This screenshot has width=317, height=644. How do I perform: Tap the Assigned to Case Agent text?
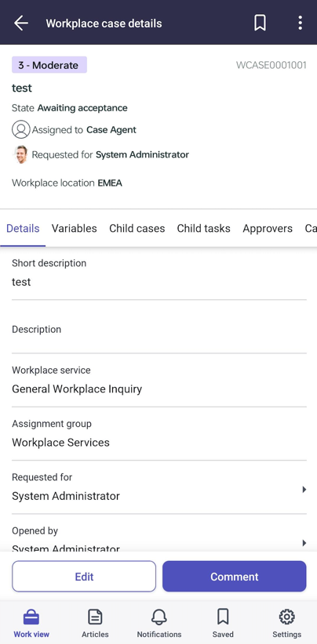click(x=84, y=130)
